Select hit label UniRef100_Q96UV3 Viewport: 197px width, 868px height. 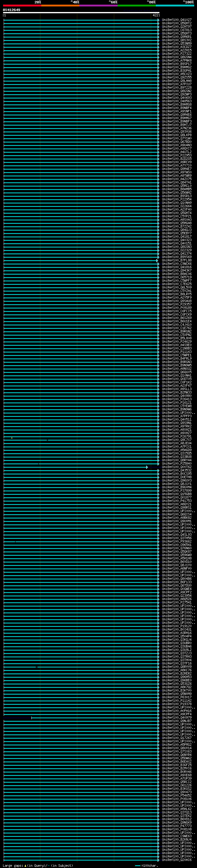(x=177, y=481)
